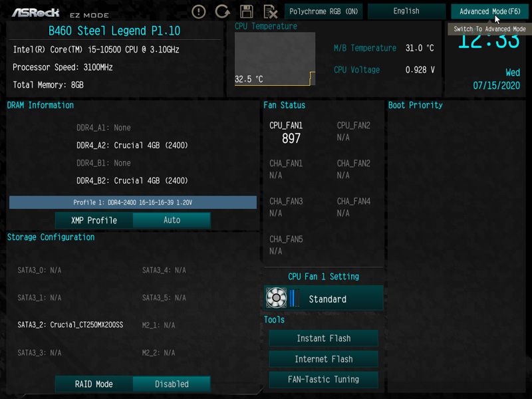Click the DDR4_B1: None slot

click(x=104, y=163)
